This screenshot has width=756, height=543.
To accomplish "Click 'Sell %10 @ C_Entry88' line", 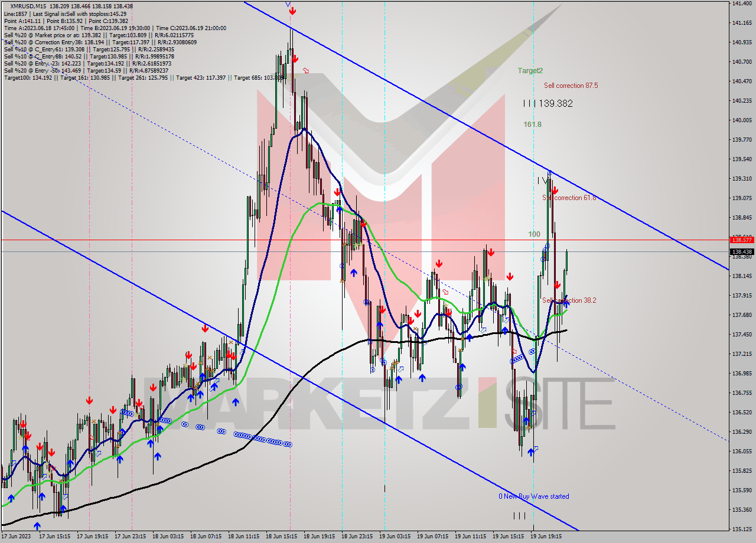I will [x=89, y=57].
